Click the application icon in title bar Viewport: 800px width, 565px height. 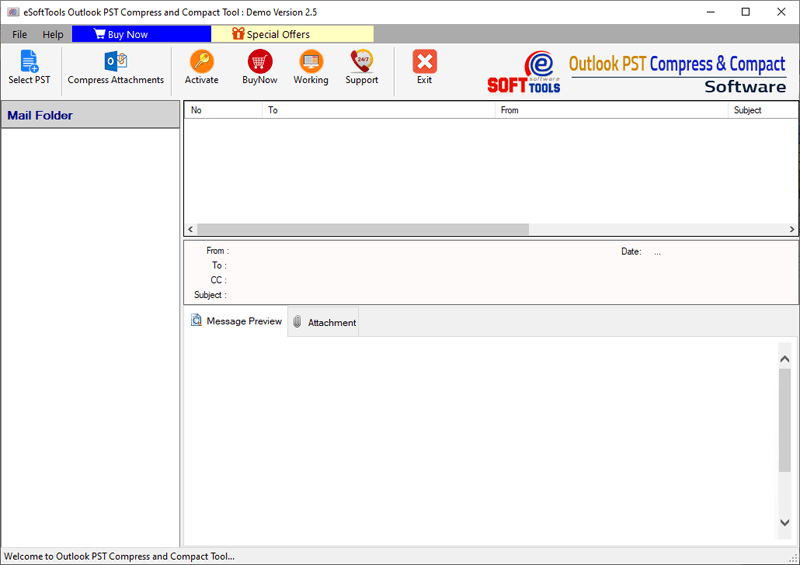click(x=13, y=12)
